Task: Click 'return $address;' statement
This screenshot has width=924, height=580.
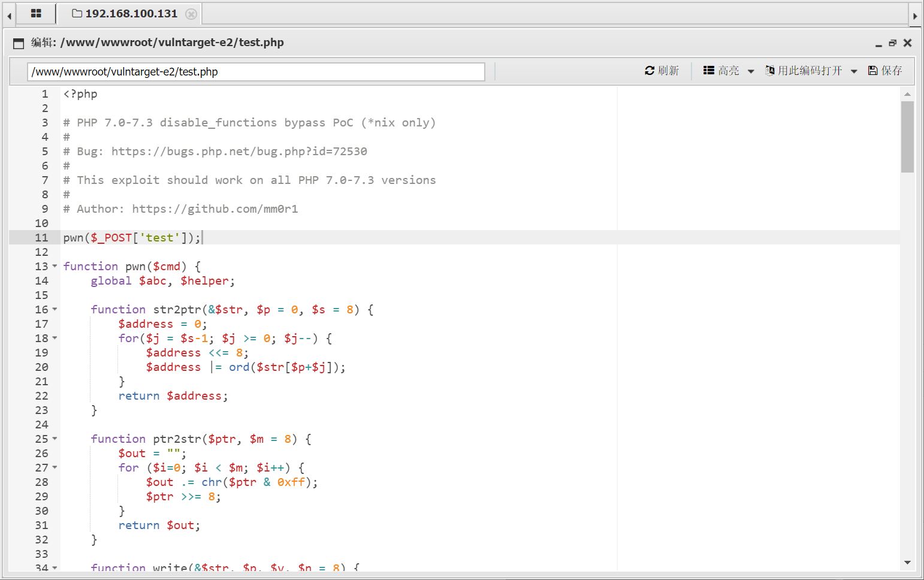Action: [x=173, y=396]
